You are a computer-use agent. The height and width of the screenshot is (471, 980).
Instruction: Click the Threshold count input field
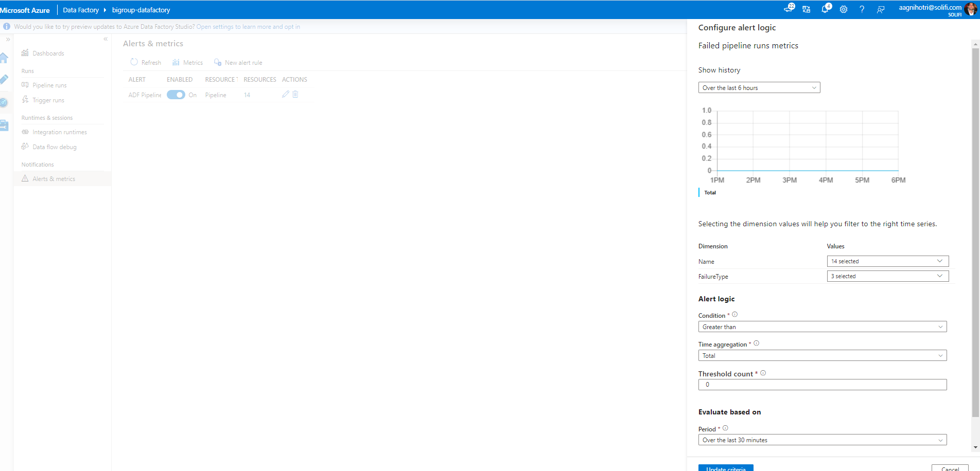tap(821, 384)
